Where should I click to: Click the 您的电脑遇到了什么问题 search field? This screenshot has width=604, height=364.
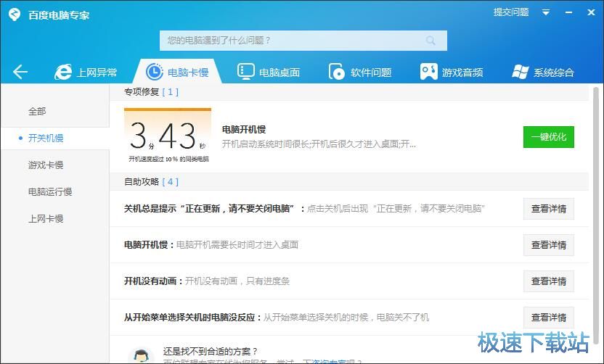tap(303, 41)
